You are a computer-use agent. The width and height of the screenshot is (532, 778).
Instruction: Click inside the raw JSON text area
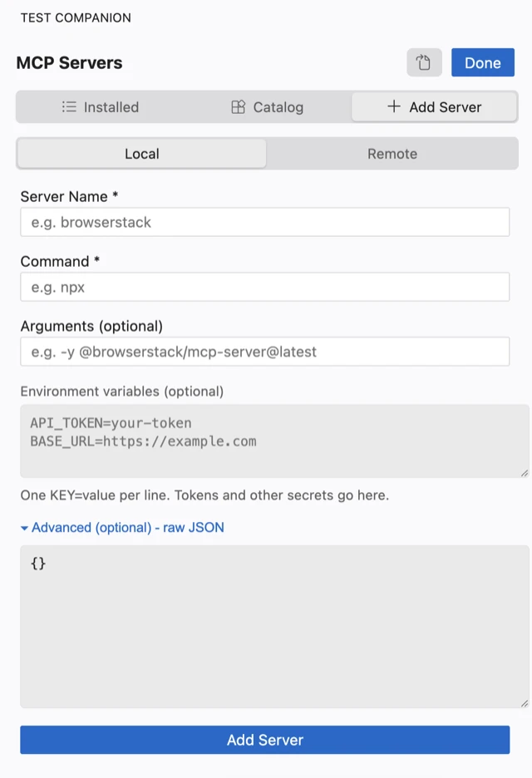pyautogui.click(x=275, y=627)
